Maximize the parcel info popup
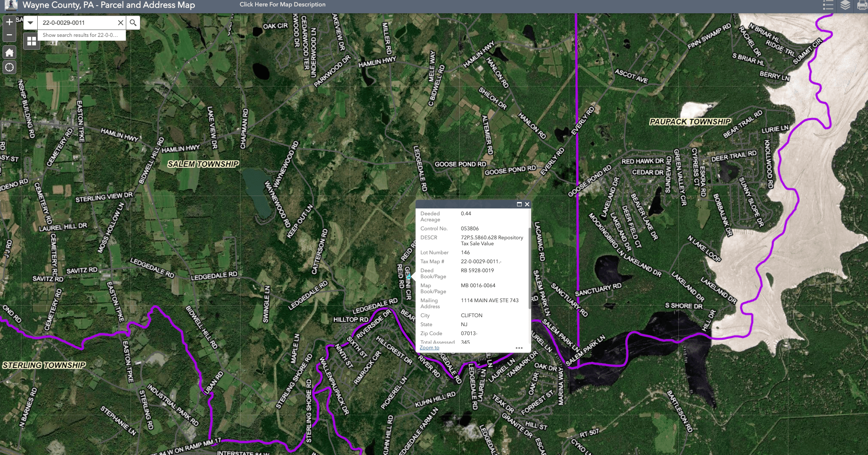This screenshot has height=455, width=868. tap(519, 204)
